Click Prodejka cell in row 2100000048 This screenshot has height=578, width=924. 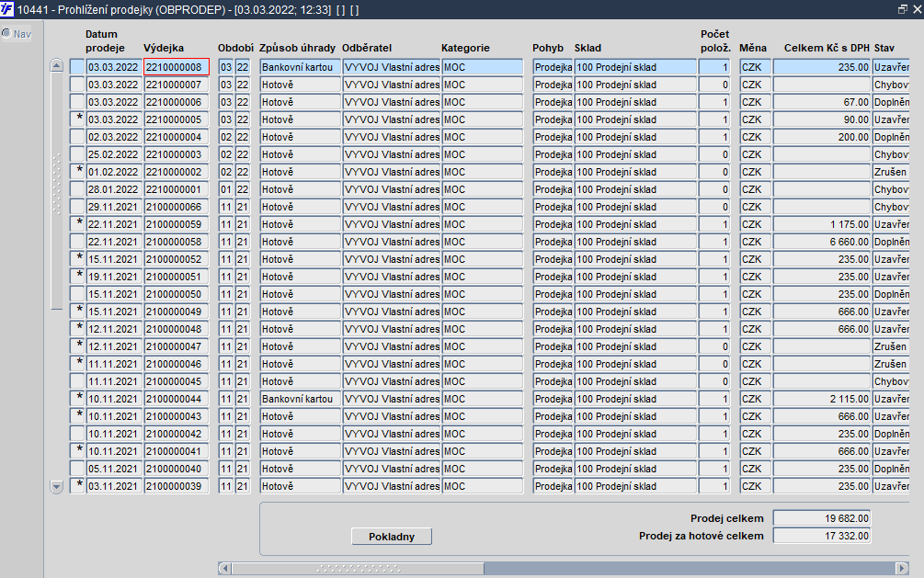[x=553, y=329]
